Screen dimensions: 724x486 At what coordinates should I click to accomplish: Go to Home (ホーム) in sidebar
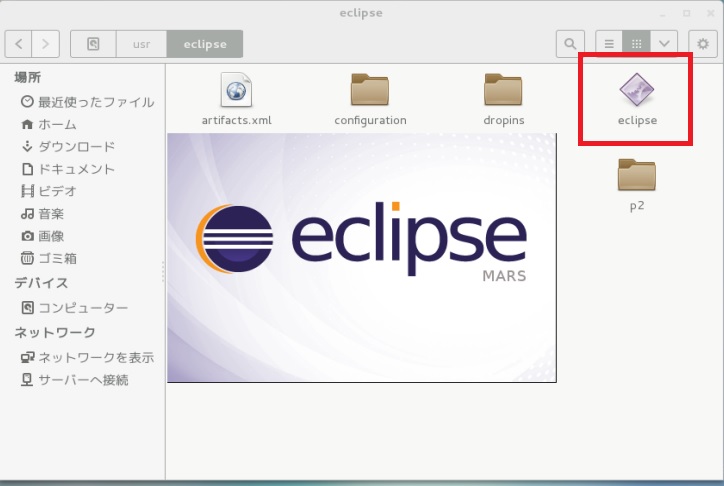(x=48, y=124)
